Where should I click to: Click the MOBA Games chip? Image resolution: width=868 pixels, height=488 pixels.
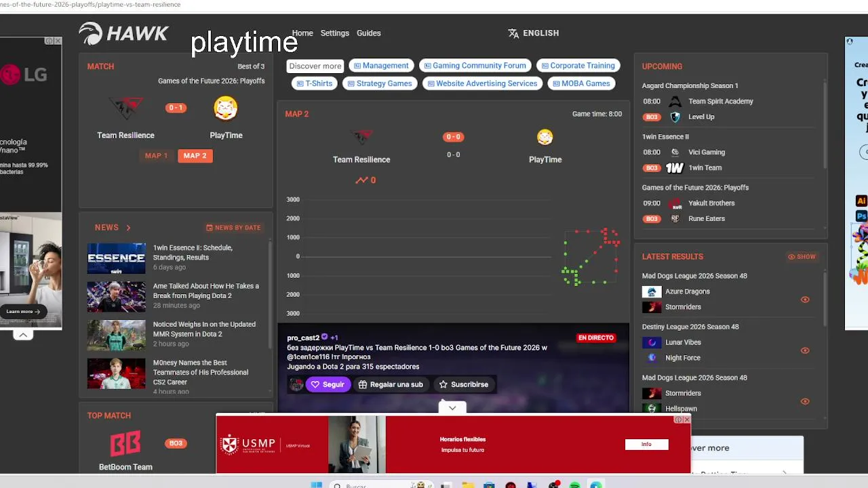[582, 83]
